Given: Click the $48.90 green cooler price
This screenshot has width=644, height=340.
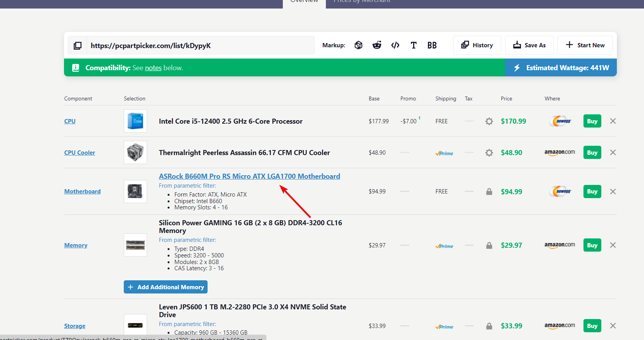Looking at the screenshot, I should [x=511, y=153].
